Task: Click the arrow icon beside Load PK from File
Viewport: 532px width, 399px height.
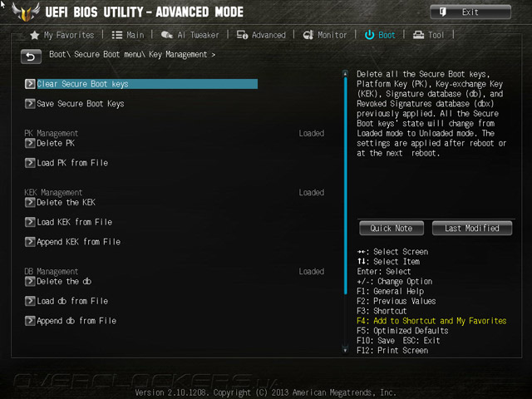Action: click(30, 163)
